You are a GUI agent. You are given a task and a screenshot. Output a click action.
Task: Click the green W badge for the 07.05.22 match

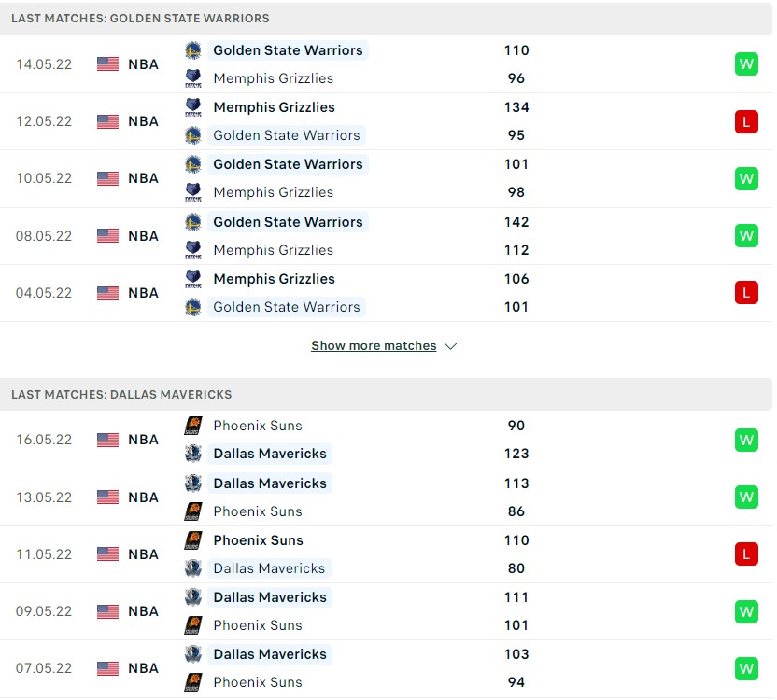(x=746, y=668)
